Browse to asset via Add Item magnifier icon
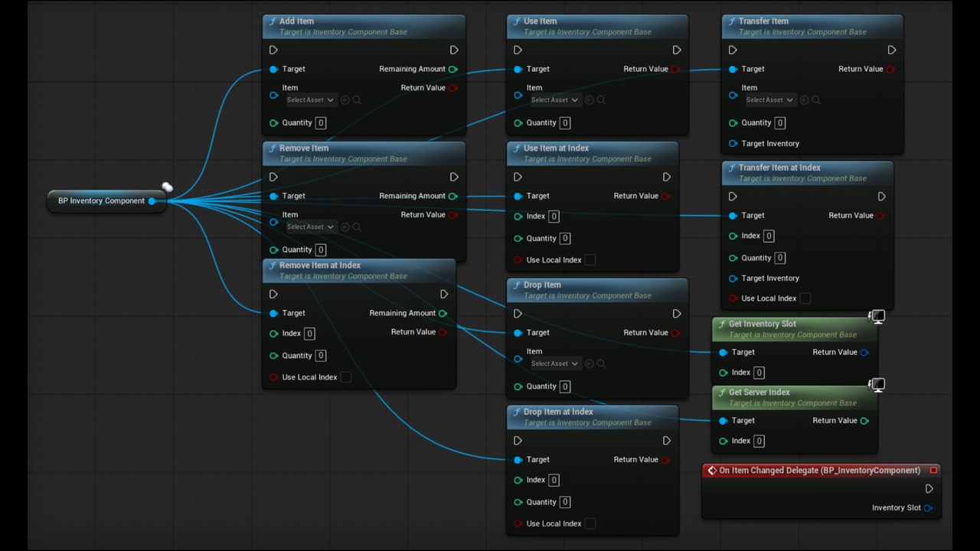 (x=357, y=99)
